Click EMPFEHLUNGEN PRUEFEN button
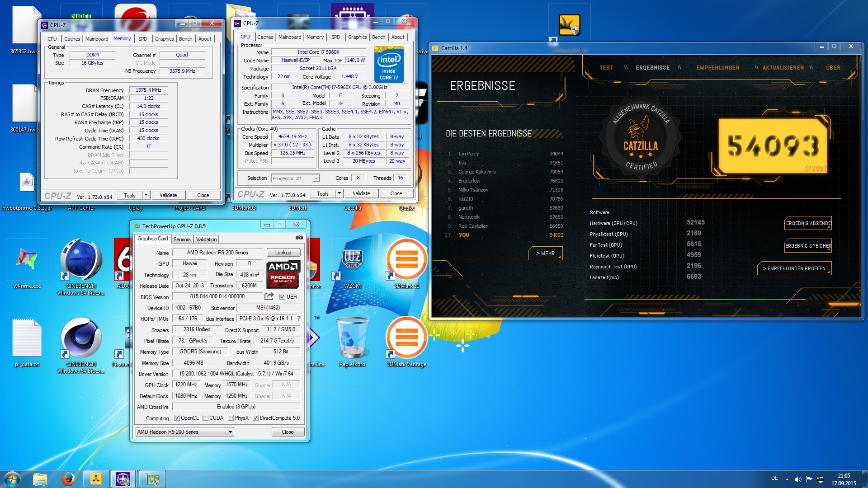The image size is (868, 488). pos(794,268)
